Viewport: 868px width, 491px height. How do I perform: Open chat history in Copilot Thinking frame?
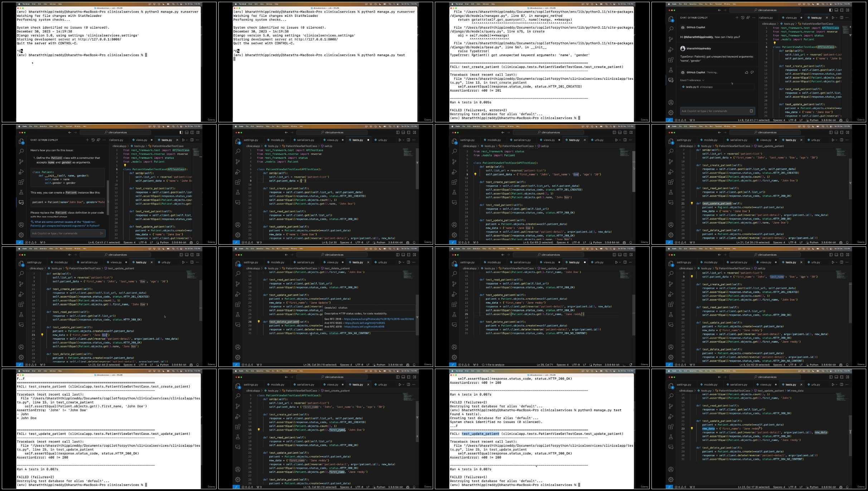tap(742, 18)
